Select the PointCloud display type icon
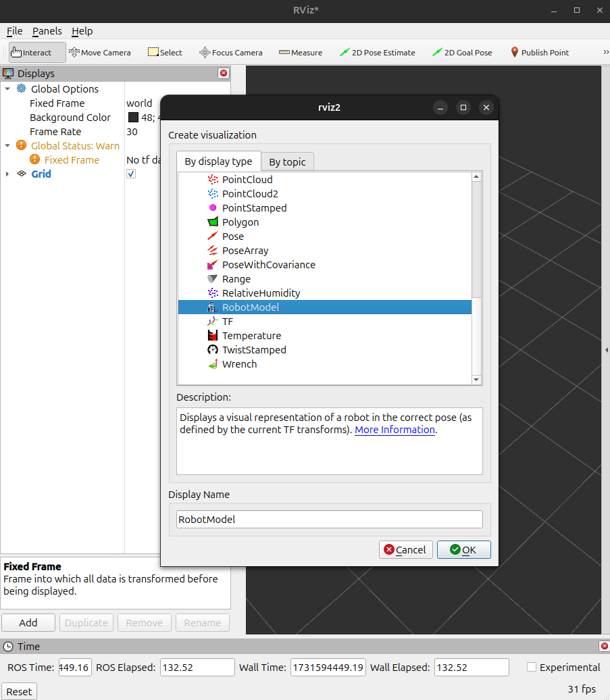Image resolution: width=610 pixels, height=700 pixels. 213,180
